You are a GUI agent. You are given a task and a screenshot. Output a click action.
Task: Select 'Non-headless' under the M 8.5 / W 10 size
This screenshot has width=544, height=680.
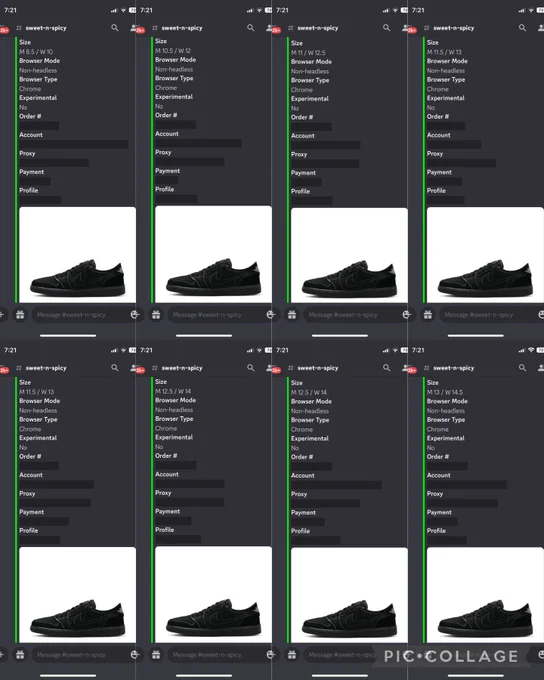coord(38,70)
